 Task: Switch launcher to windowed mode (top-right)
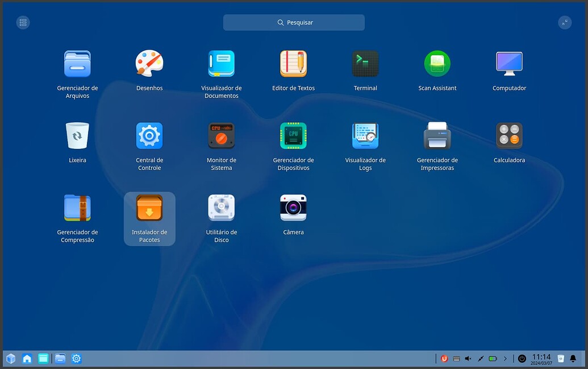pyautogui.click(x=565, y=22)
